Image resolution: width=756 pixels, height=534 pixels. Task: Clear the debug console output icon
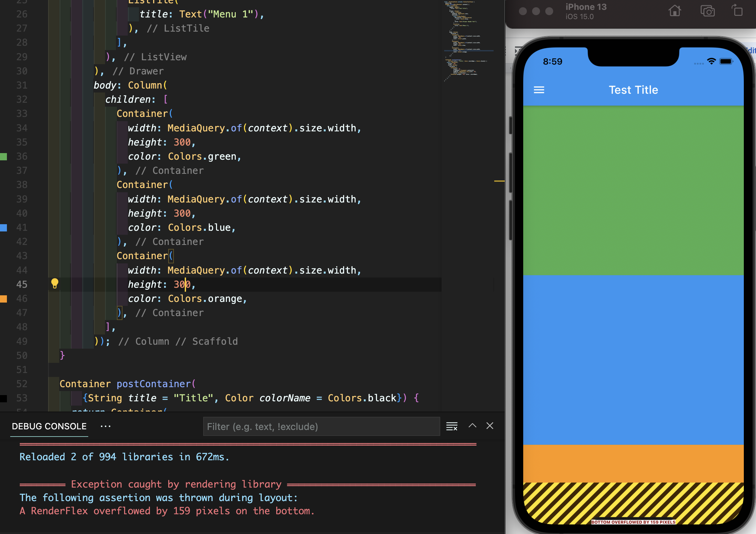click(451, 426)
